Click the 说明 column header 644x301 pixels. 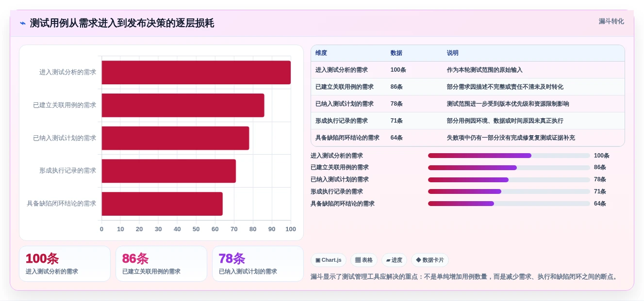[x=453, y=53]
